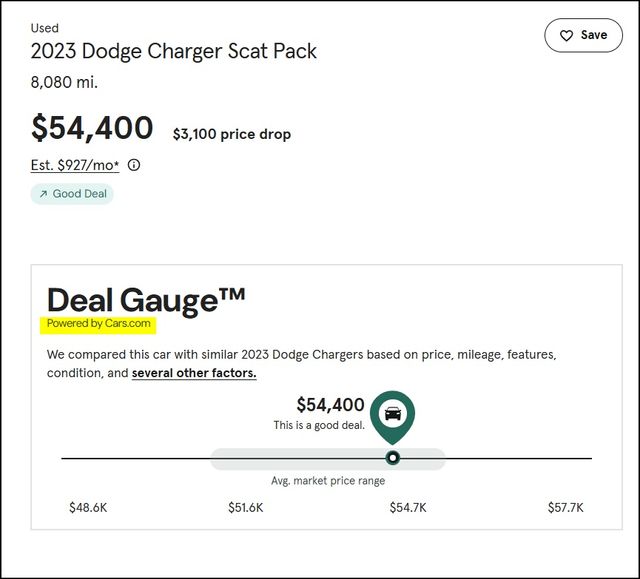640x579 pixels.
Task: Click the $57.7K gauge label
Action: click(x=566, y=508)
